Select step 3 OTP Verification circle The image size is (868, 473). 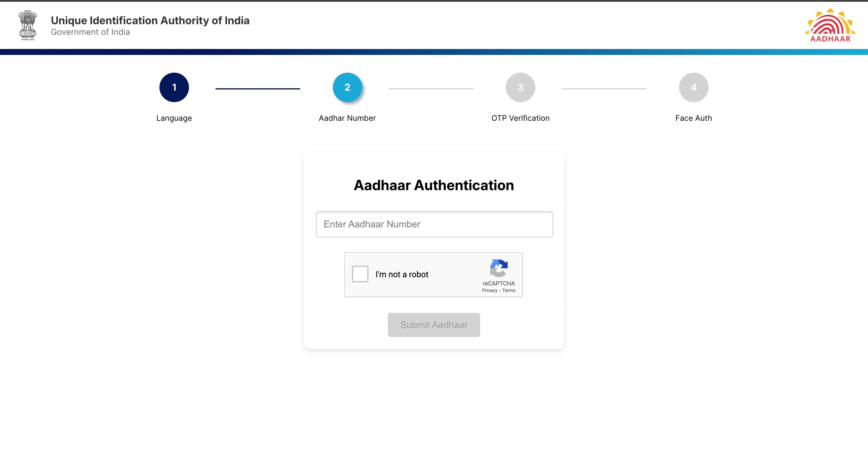click(520, 87)
